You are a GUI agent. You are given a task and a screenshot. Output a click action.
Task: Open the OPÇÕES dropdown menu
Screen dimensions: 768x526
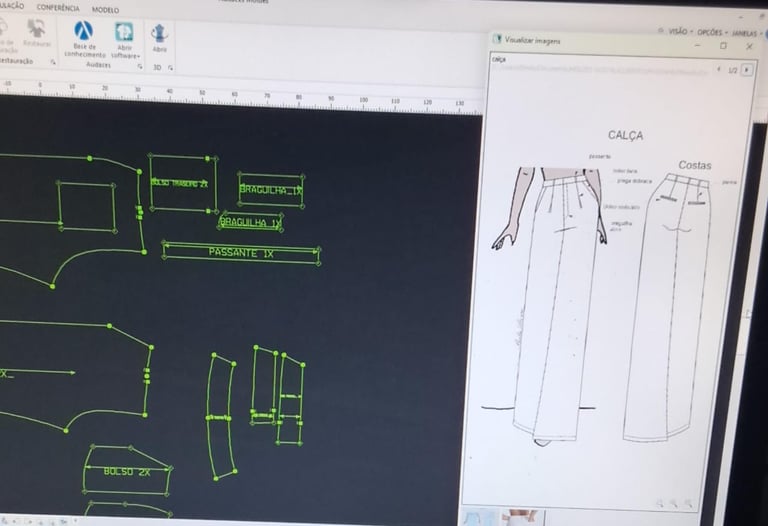tap(711, 32)
